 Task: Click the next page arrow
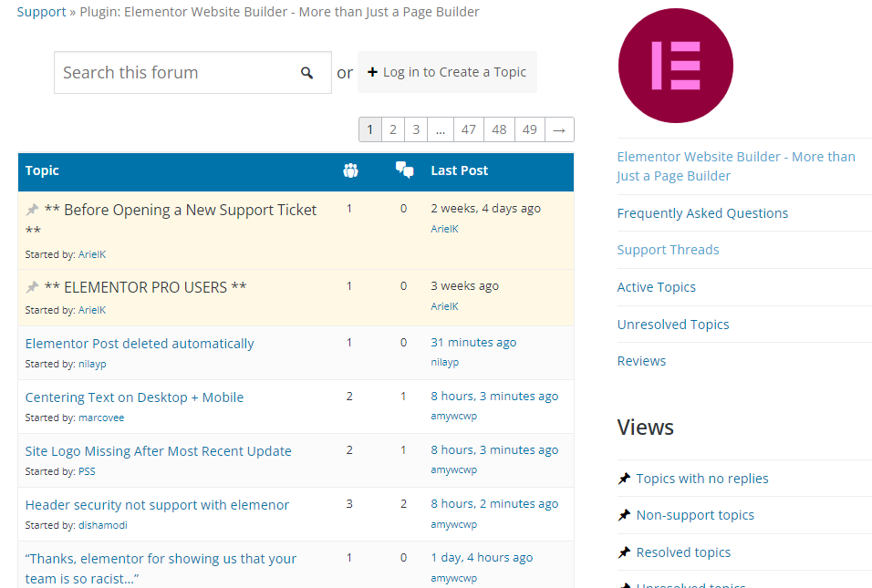tap(559, 129)
